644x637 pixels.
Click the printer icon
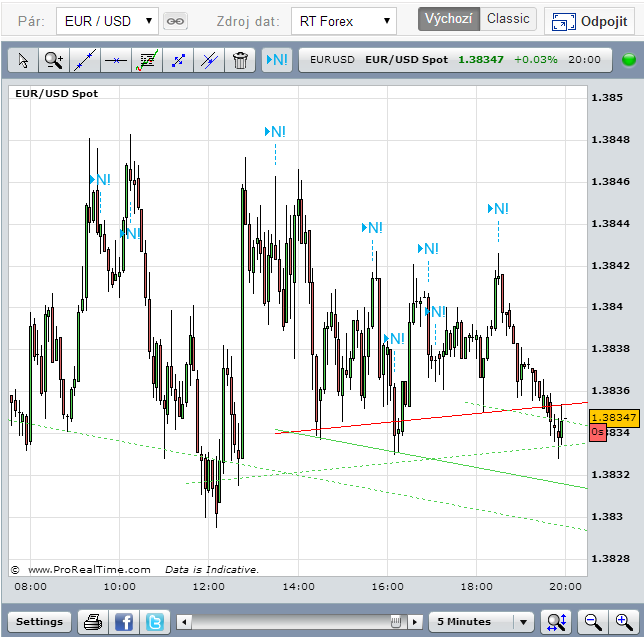point(93,622)
